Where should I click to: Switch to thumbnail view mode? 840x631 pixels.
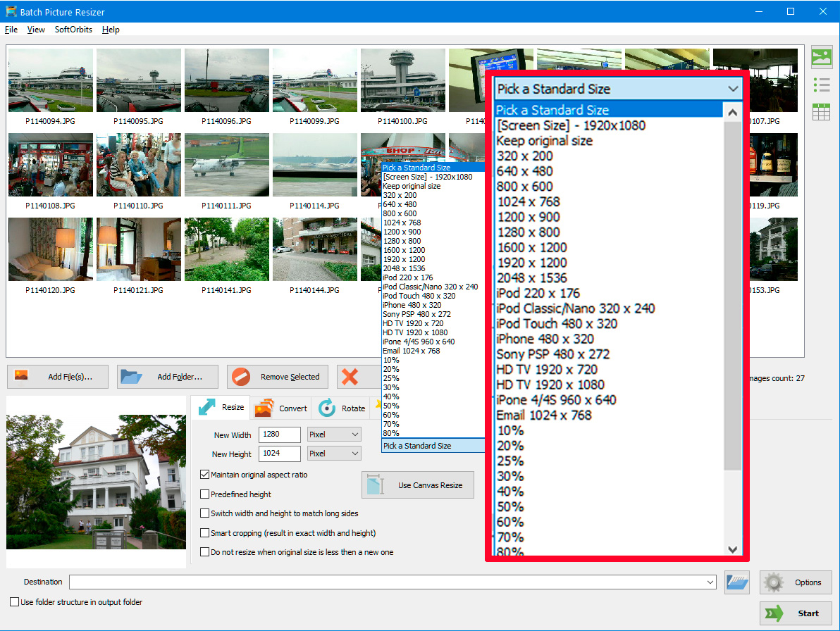(821, 57)
